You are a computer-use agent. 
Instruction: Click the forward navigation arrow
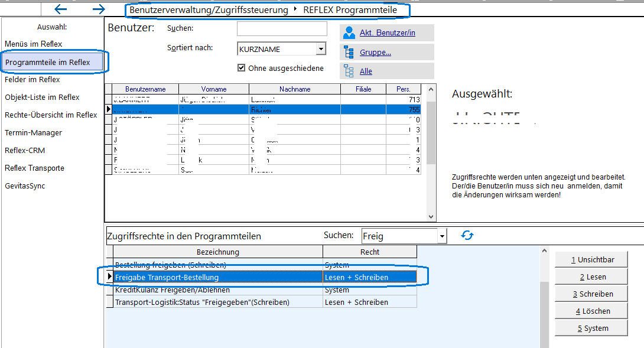[x=99, y=9]
